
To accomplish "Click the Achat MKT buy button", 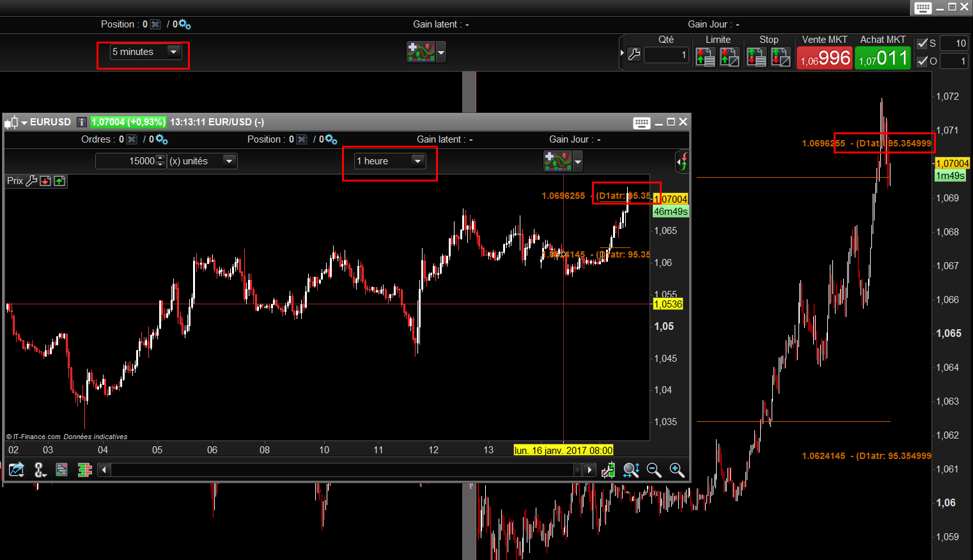I will click(x=883, y=58).
